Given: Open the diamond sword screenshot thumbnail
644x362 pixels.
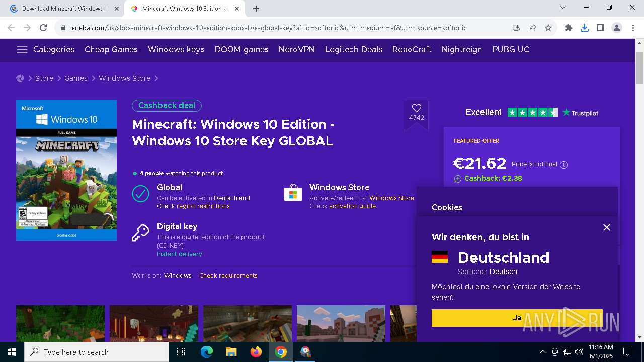Looking at the screenshot, I should (248, 323).
